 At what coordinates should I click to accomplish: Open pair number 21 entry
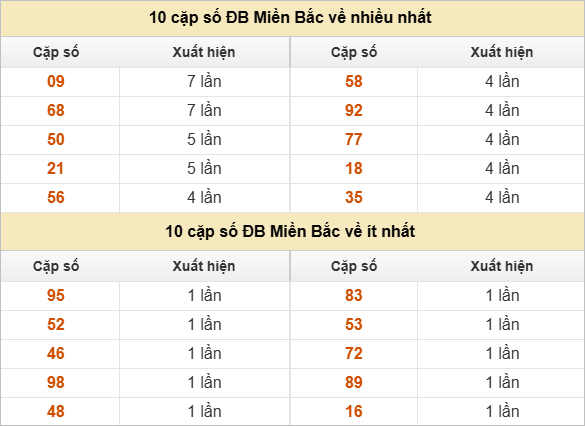click(x=55, y=169)
